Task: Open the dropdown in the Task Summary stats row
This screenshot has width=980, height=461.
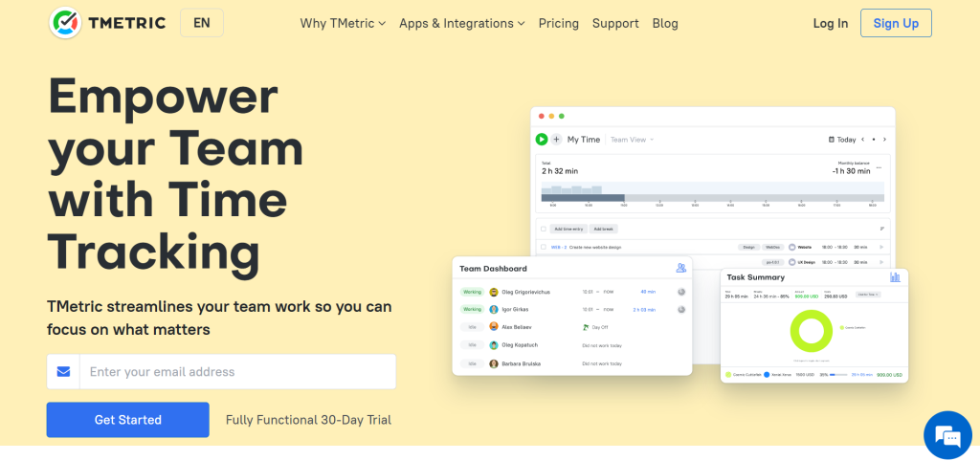Action: click(869, 295)
